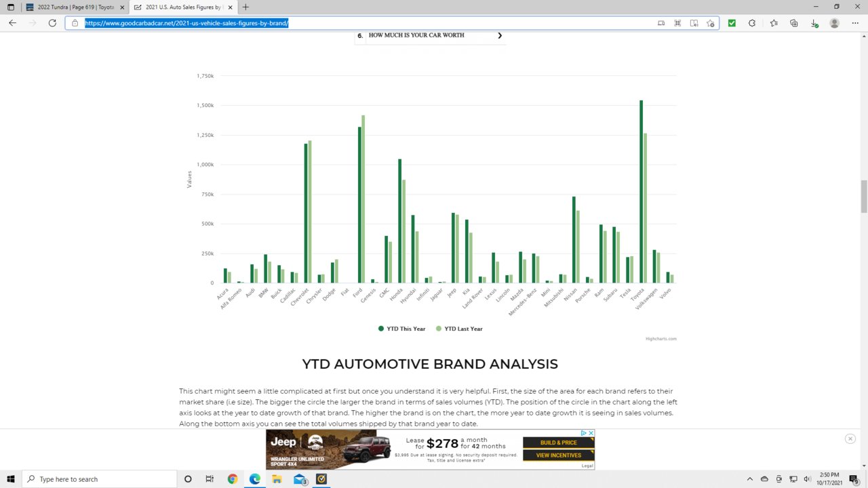Close the Jeep ad with the X
868x488 pixels.
591,433
